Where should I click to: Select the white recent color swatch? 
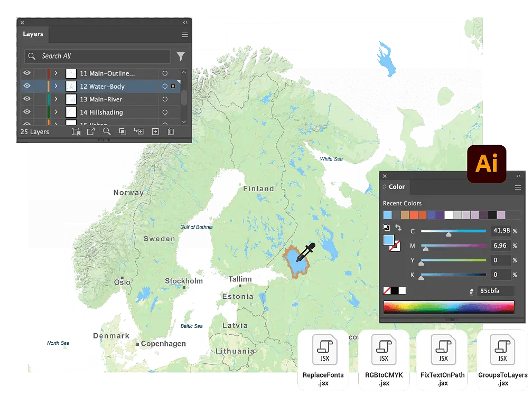[x=449, y=215]
